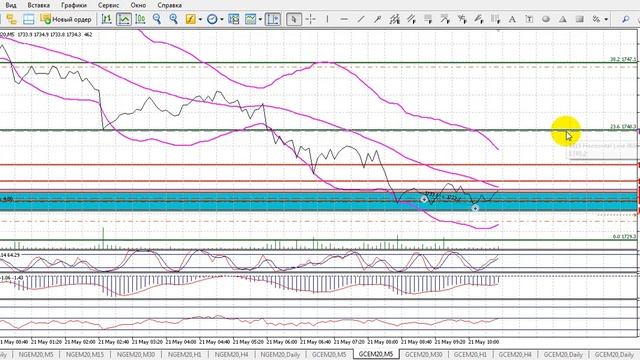Click the clock Periods icon
Viewport: 640px width, 360px height.
212,19
